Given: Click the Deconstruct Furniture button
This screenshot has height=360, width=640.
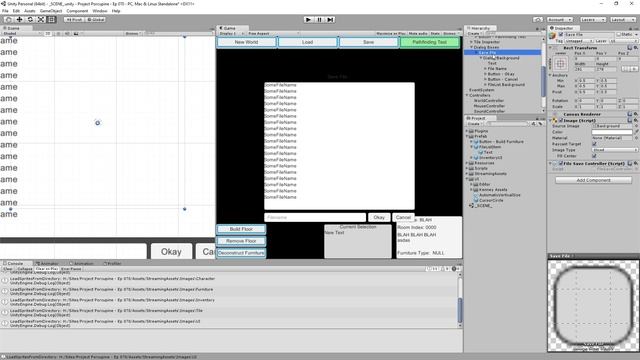Looking at the screenshot, I should (241, 253).
